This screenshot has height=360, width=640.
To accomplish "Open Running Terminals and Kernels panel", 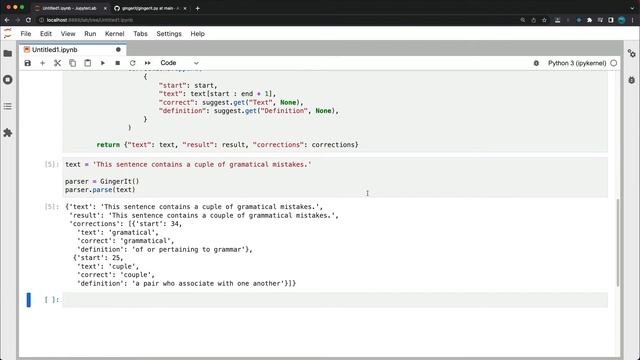I will (x=8, y=80).
